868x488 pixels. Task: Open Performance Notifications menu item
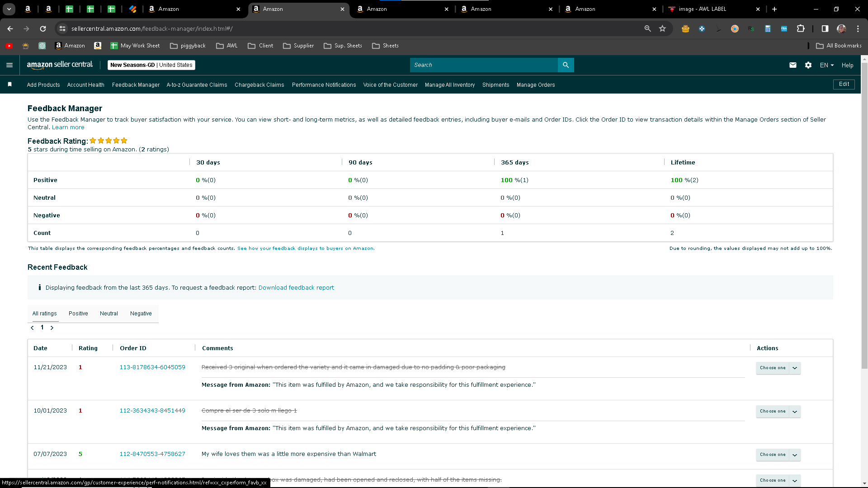coord(324,85)
